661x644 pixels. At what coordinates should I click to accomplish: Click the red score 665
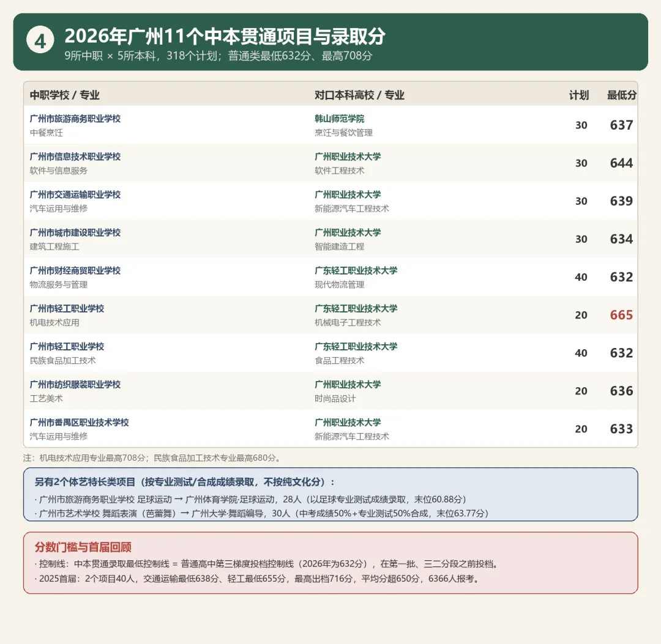tap(621, 314)
